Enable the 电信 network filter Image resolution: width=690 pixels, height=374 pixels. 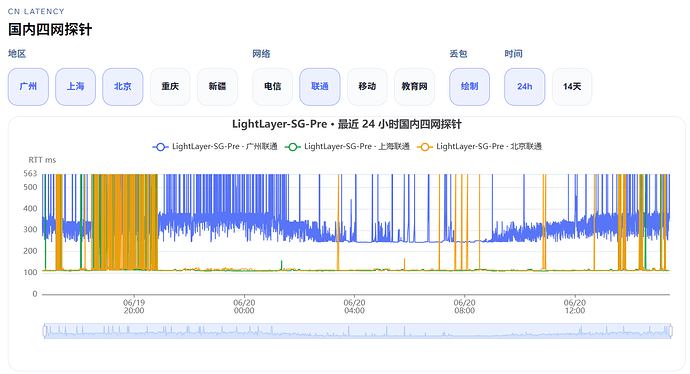tap(272, 87)
